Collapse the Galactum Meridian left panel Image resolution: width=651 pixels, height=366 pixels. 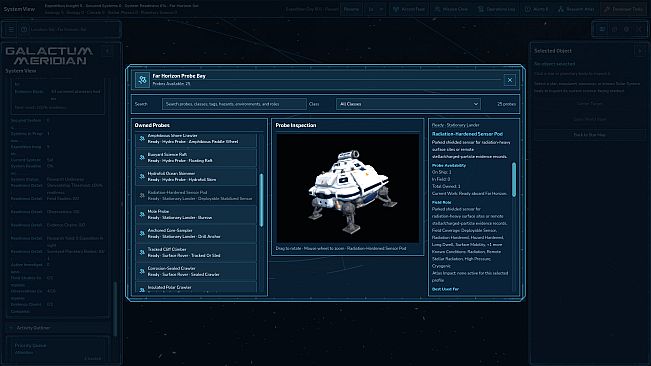point(107,51)
